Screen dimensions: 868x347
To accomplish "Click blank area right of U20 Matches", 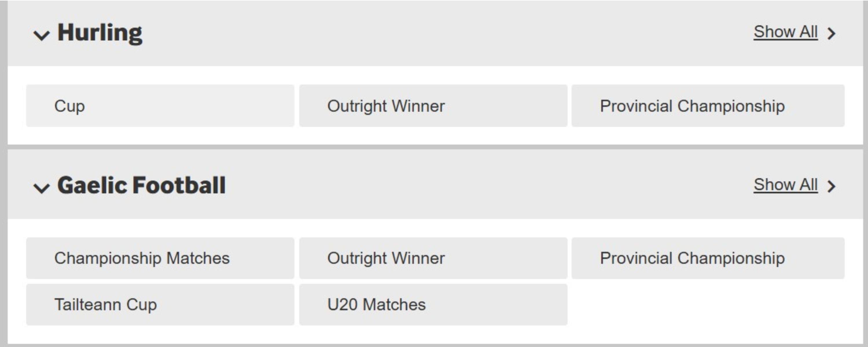I will point(708,304).
